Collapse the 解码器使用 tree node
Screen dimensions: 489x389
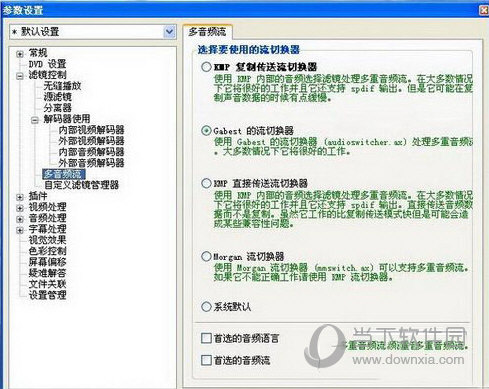(35, 120)
